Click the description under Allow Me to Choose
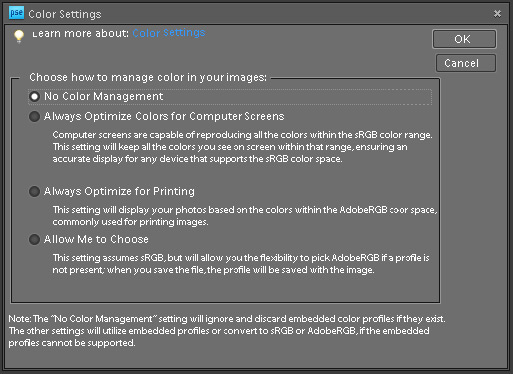513x374 pixels. pos(241,264)
